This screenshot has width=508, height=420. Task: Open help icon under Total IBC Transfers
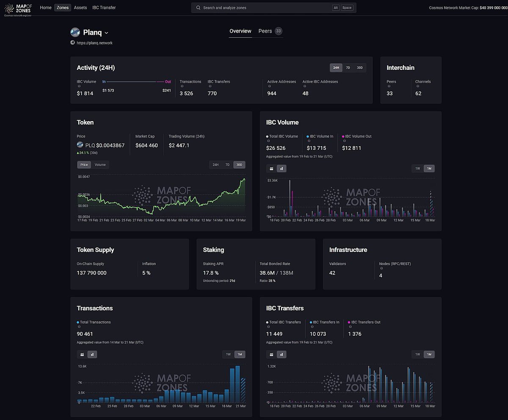[x=268, y=327]
